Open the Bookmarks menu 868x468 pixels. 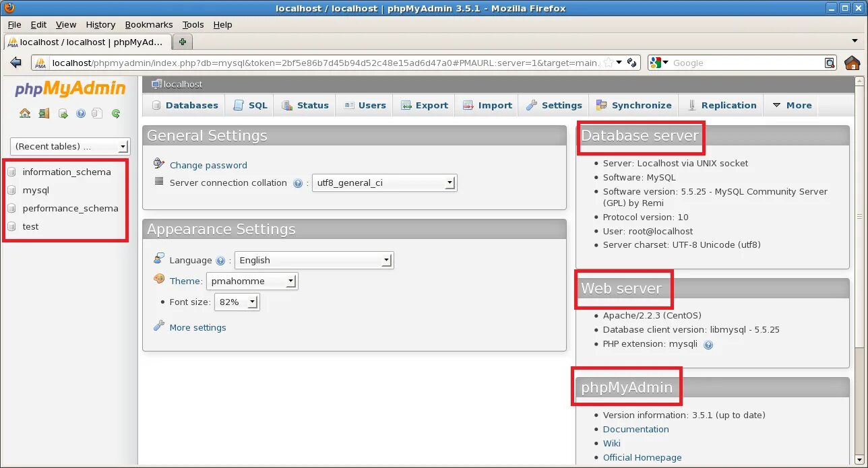[149, 24]
